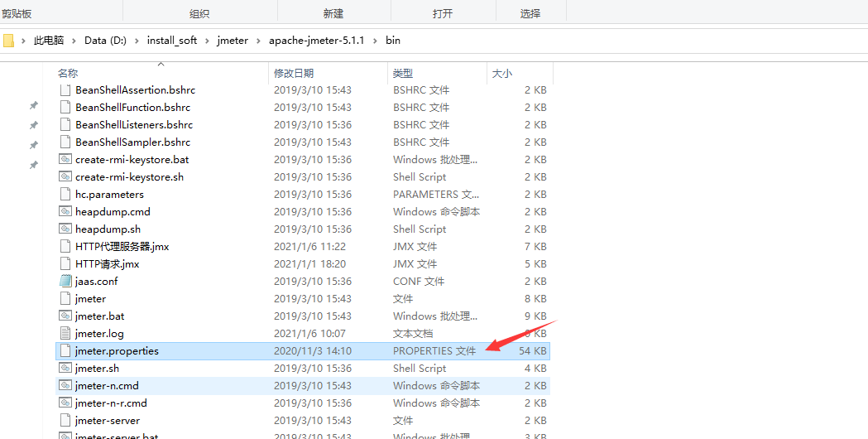The height and width of the screenshot is (439, 868).
Task: Click the 新建 ribbon group label
Action: tap(333, 14)
